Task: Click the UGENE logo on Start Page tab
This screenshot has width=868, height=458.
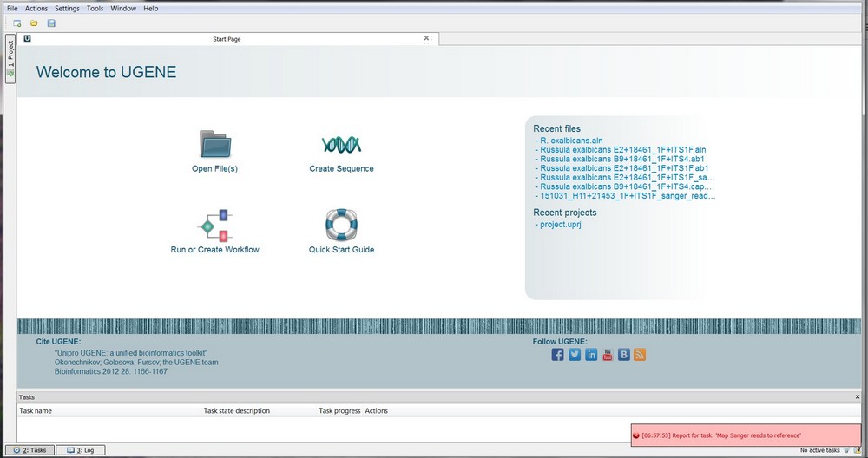Action: click(x=27, y=39)
